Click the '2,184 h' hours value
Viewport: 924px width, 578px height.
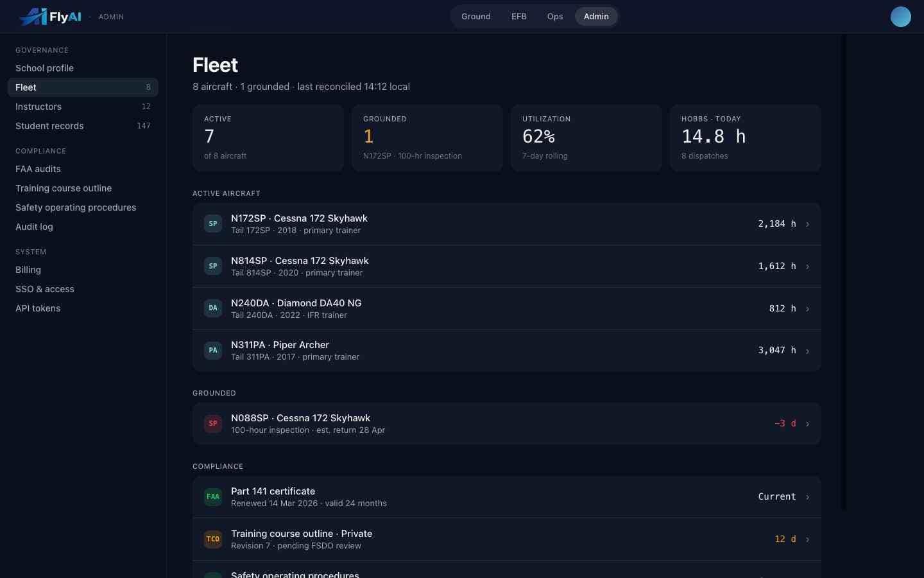[777, 223]
